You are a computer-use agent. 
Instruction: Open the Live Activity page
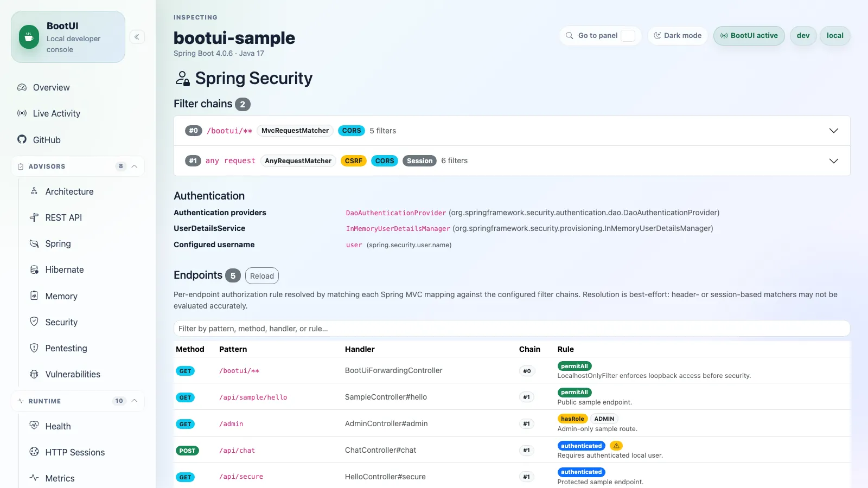56,113
